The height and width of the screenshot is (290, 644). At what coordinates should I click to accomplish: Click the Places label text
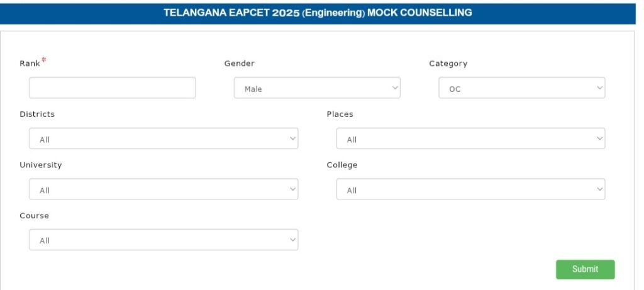[x=340, y=114]
